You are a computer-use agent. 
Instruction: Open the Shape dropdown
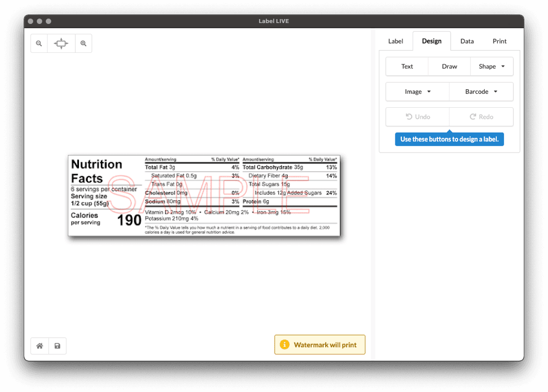coord(491,66)
